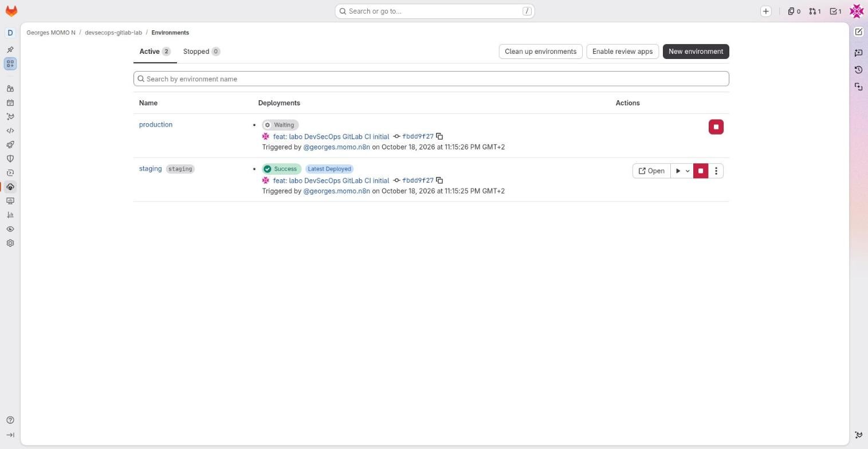
Task: Focus the Search by environment name field
Action: 431,79
